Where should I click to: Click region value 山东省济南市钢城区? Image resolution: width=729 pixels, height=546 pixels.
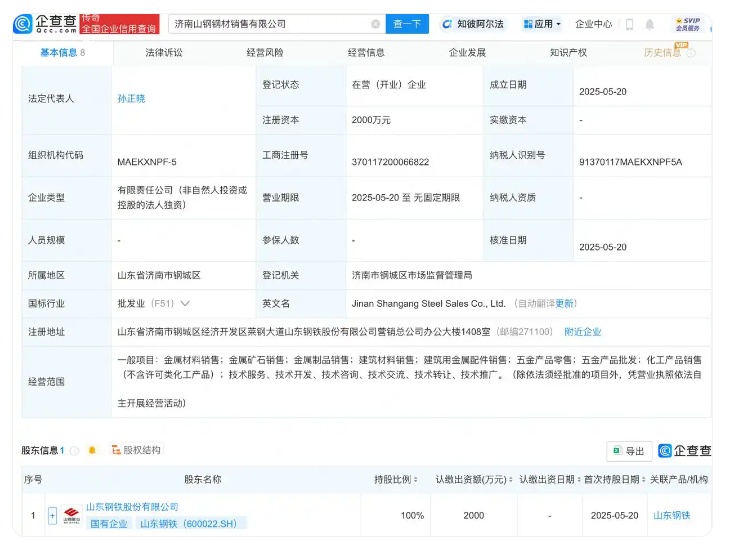pyautogui.click(x=159, y=275)
